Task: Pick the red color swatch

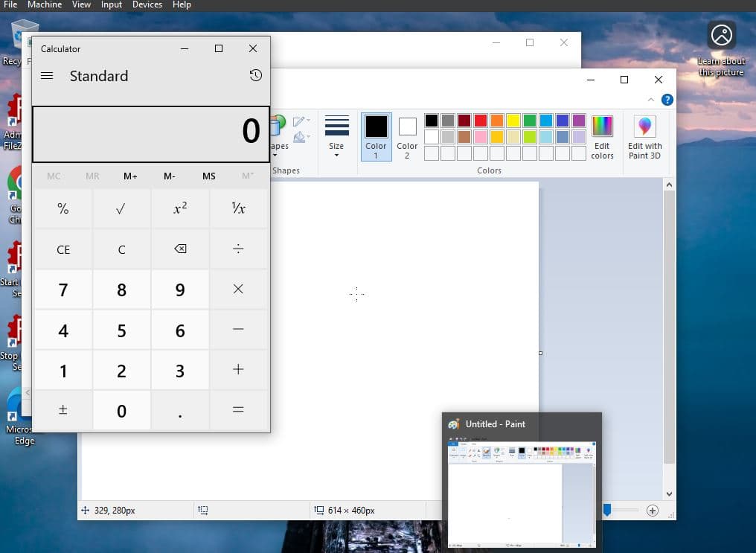Action: point(481,121)
